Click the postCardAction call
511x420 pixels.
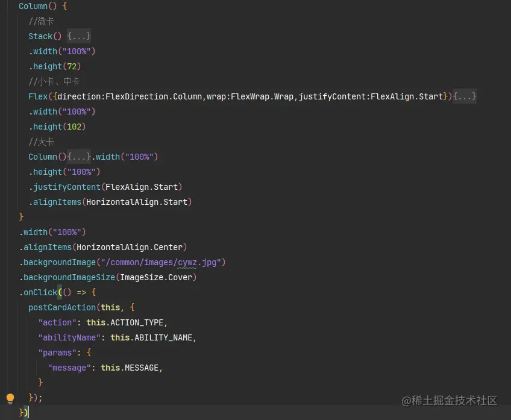pos(62,307)
